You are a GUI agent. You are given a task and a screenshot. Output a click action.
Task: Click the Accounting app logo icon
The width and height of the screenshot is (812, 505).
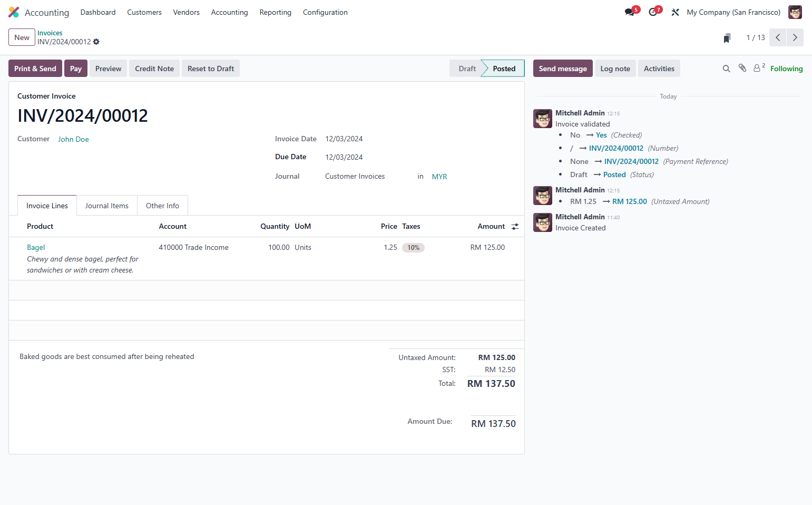(x=14, y=12)
